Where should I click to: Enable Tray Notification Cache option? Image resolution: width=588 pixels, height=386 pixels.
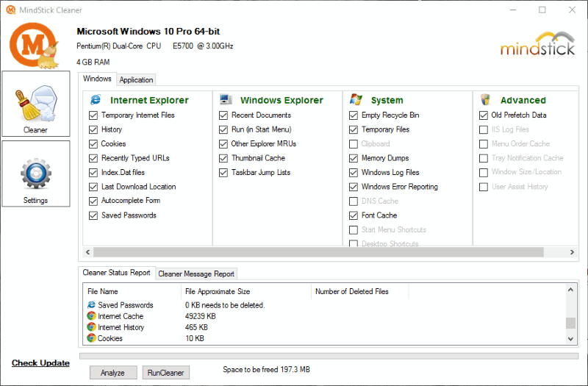[x=484, y=158]
